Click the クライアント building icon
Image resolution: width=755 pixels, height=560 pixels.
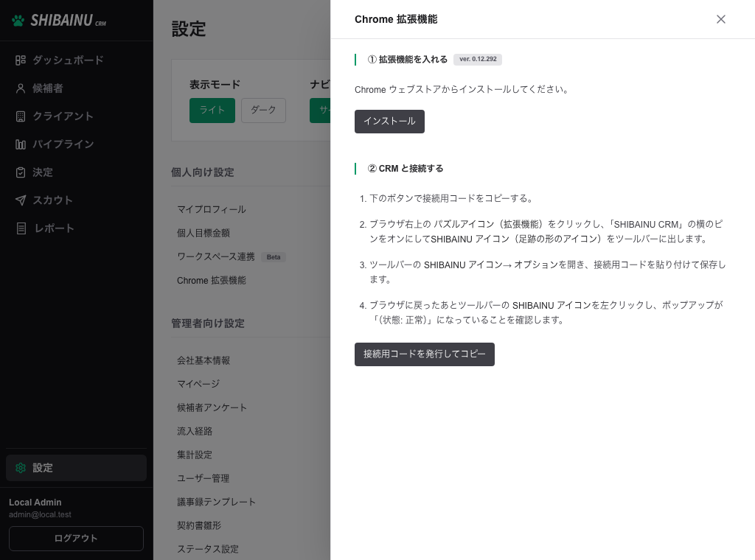[20, 116]
